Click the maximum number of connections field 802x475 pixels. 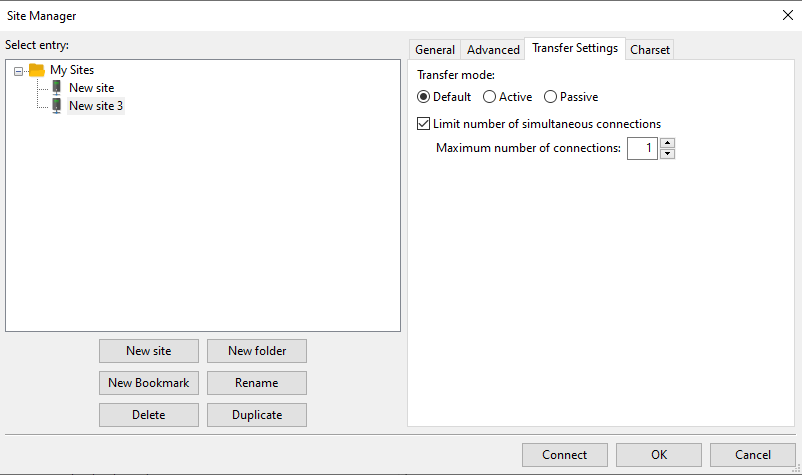tap(642, 149)
